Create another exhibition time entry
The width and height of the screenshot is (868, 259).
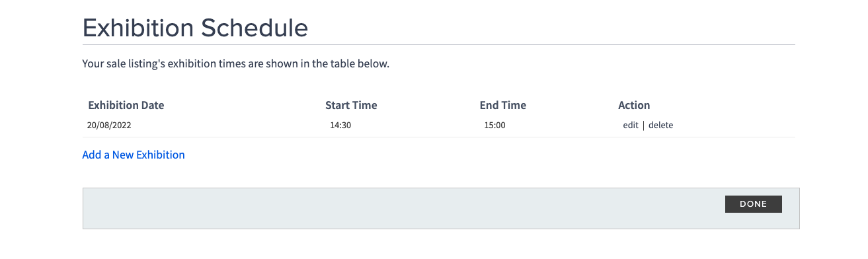click(134, 155)
